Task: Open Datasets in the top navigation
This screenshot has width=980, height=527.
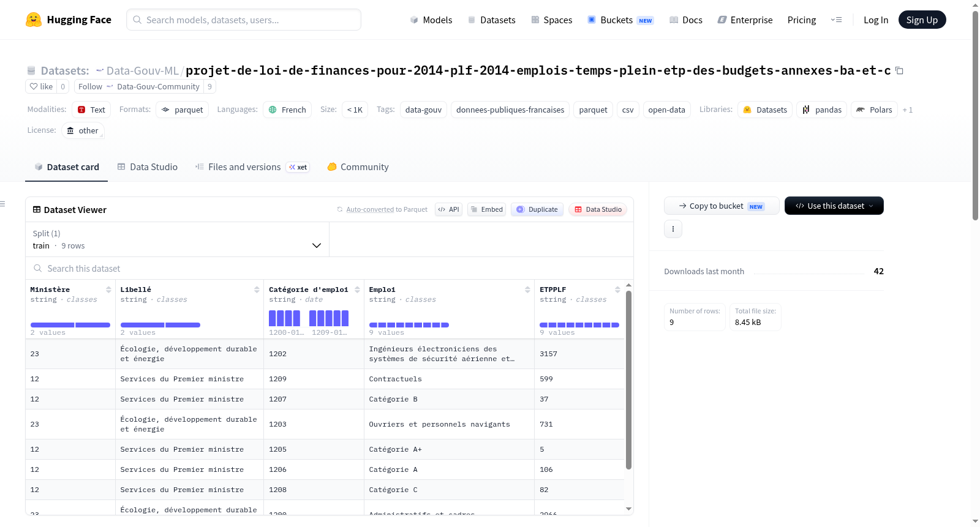Action: [x=491, y=20]
